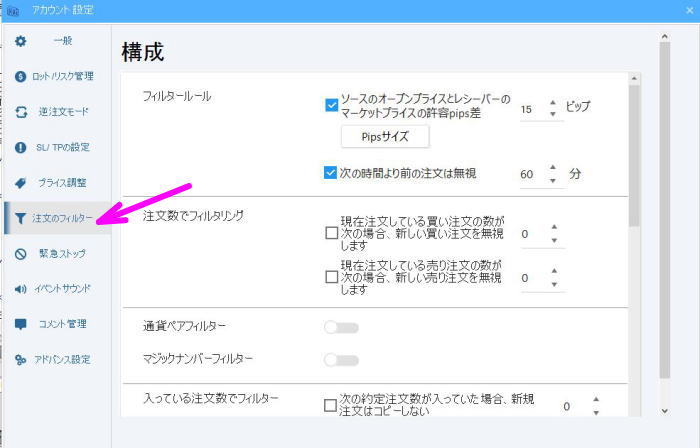Open the ロット/リスク管理 section
The image size is (700, 448).
pos(58,76)
